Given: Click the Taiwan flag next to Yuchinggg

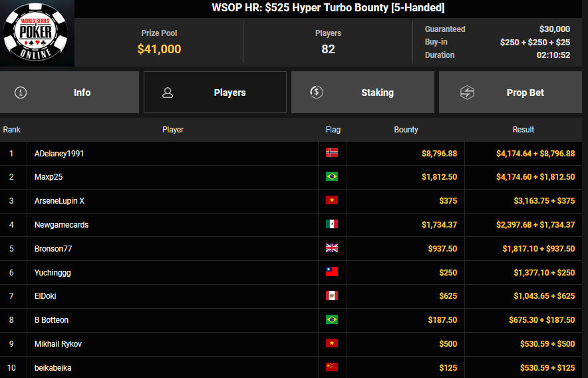Looking at the screenshot, I should click(332, 272).
